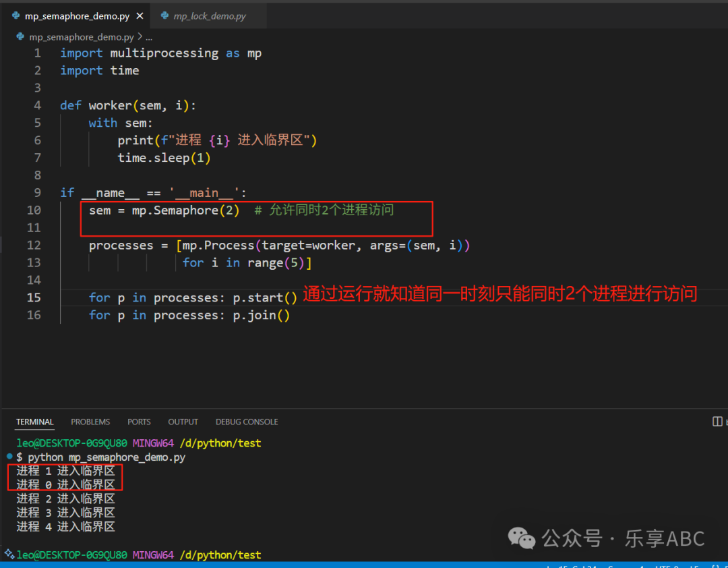Close the mp_semaphore_demo.py editor tab
The height and width of the screenshot is (568, 728).
[x=140, y=16]
